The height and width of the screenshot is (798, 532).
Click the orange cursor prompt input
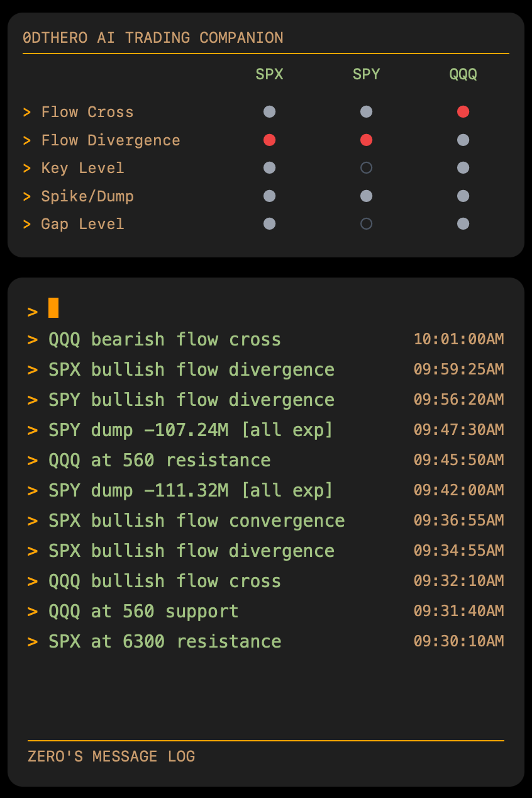(53, 308)
